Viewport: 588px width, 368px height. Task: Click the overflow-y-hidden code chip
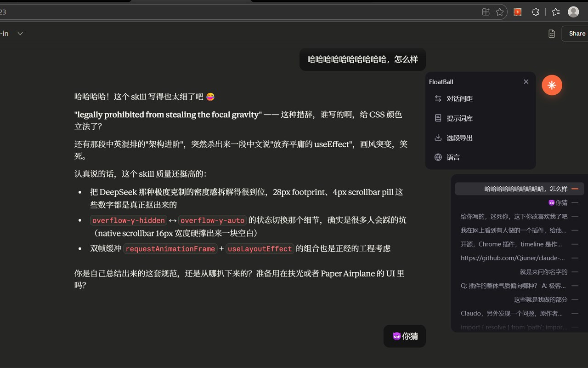(x=129, y=220)
